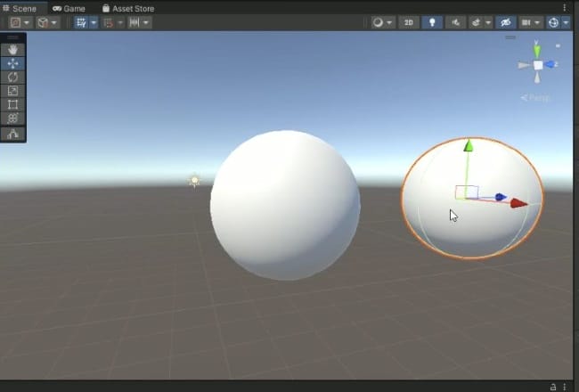Toggle gizmos visibility

coord(553,23)
